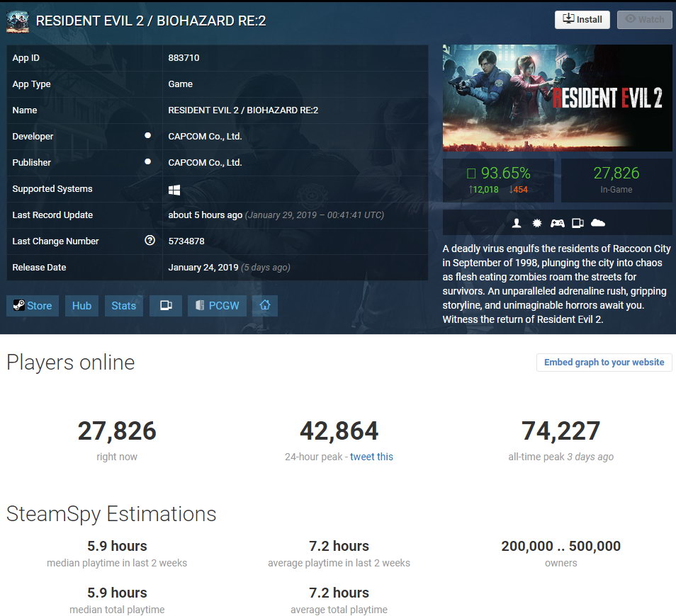The image size is (676, 616).
Task: Click the Resident Evil 2 banner image
Action: click(557, 97)
